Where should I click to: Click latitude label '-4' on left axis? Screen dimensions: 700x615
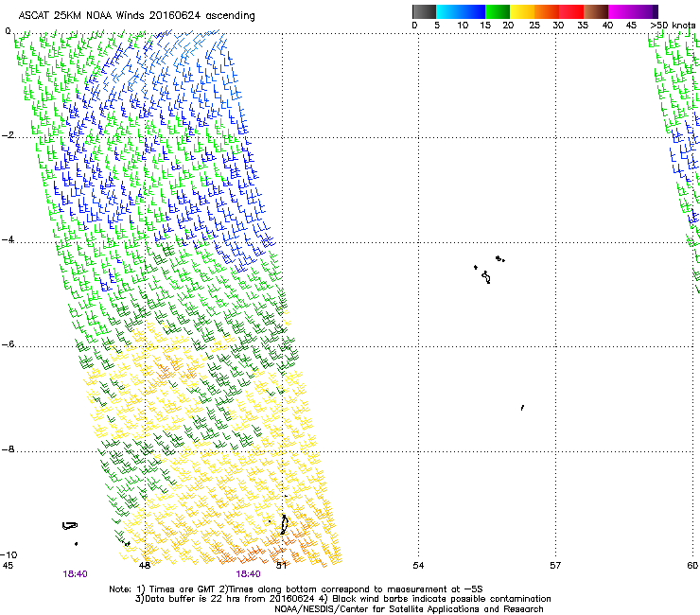coord(8,239)
